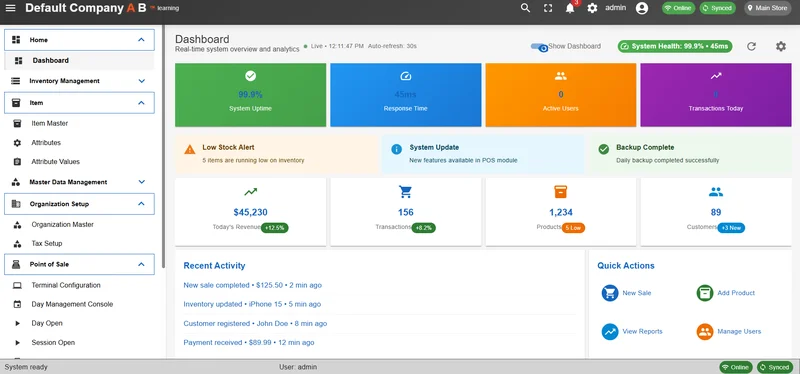This screenshot has height=374, width=800.
Task: Expand the Day Open tree item
Action: tap(17, 323)
